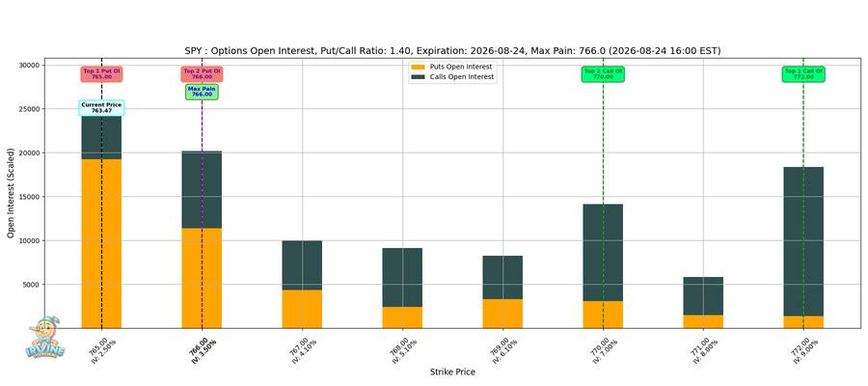Click the orange puts bar at strike 766.00
Screen dimensions: 868x386
[202, 278]
